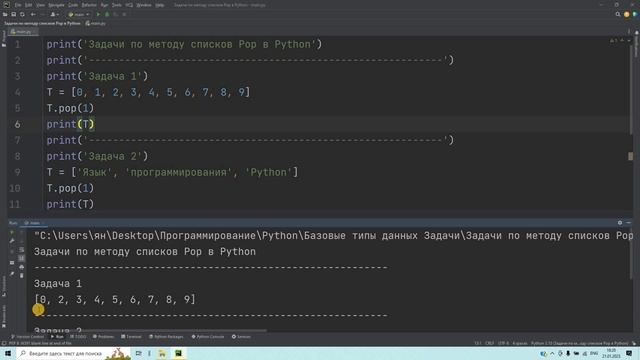This screenshot has height=360, width=640.
Task: Open Python 3.10 interpreter selector
Action: tap(580, 343)
